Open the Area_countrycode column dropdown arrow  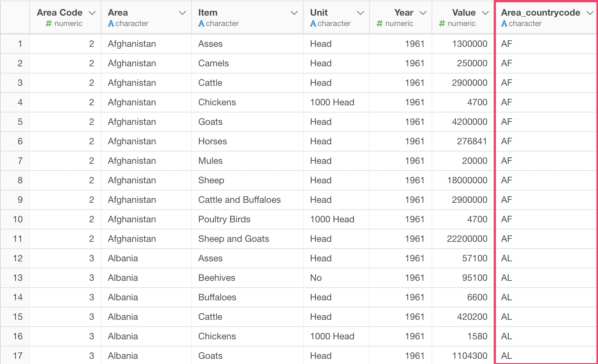590,13
